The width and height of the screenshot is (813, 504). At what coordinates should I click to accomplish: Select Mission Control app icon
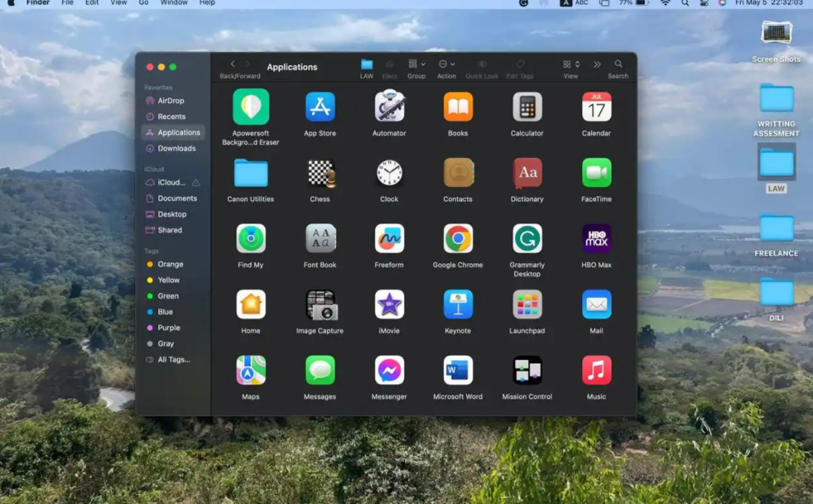527,371
